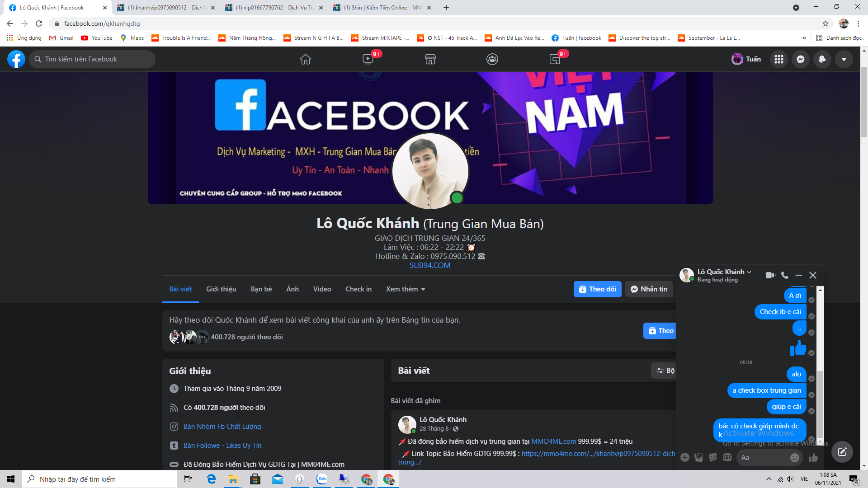Open the Ảnh tab
Image resolution: width=868 pixels, height=488 pixels.
292,289
